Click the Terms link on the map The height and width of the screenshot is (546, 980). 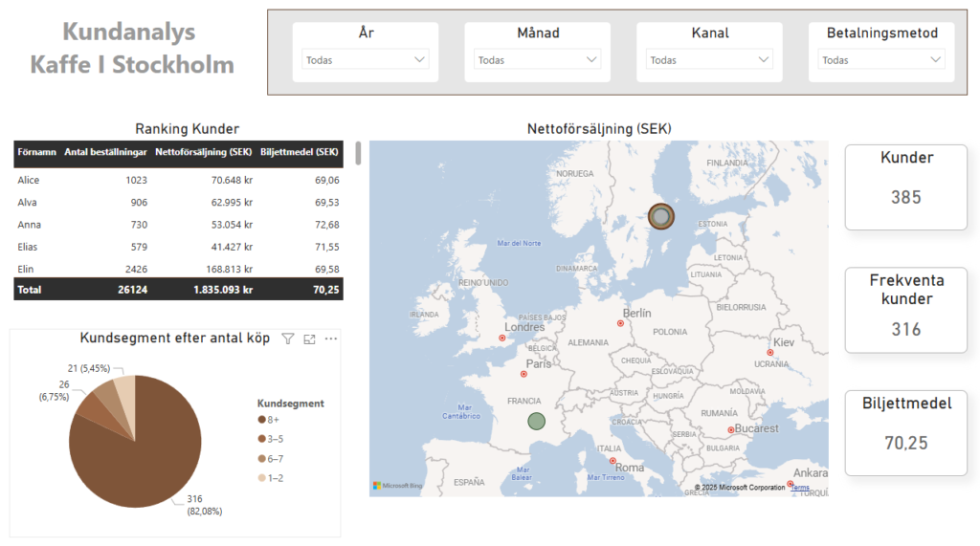[800, 488]
